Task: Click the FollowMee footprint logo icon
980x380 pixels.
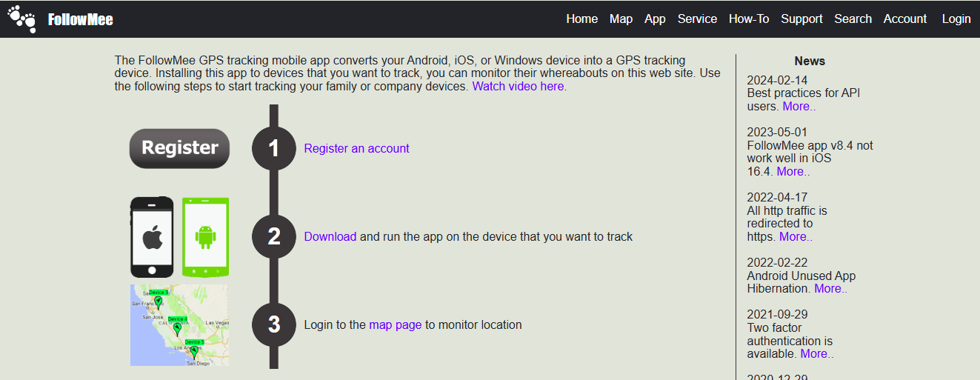Action: (x=21, y=19)
